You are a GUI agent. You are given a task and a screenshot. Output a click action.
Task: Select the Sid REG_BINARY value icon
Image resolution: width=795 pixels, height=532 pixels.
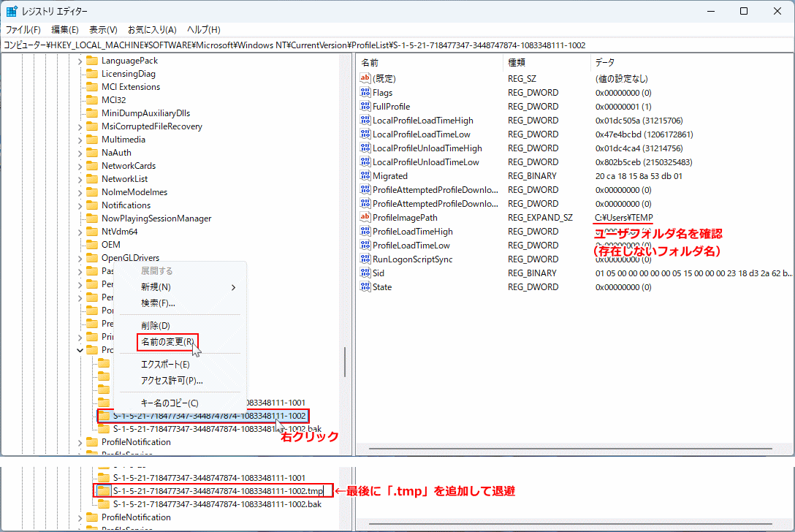click(x=365, y=273)
